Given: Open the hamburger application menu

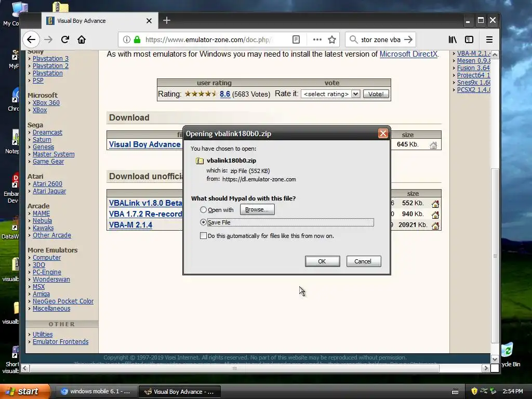Looking at the screenshot, I should tap(489, 39).
